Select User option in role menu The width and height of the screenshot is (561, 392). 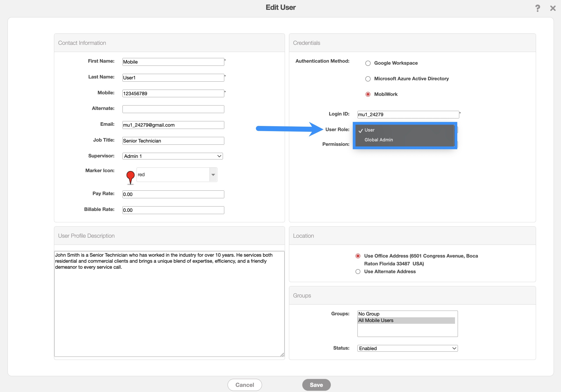coord(370,130)
